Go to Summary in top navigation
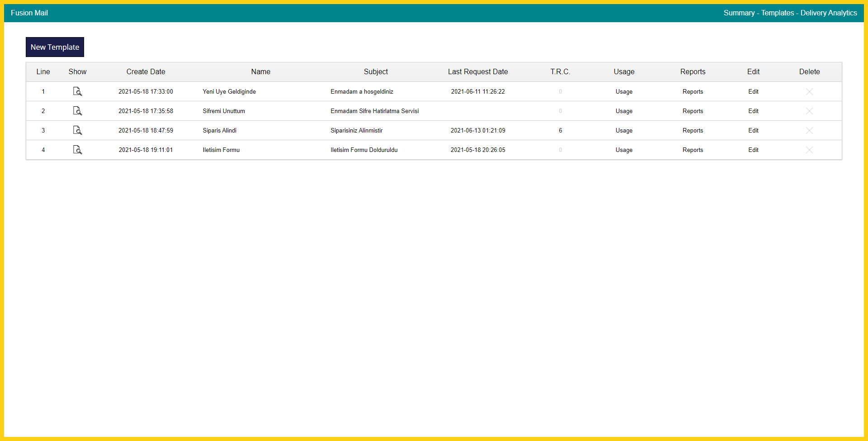 [739, 13]
